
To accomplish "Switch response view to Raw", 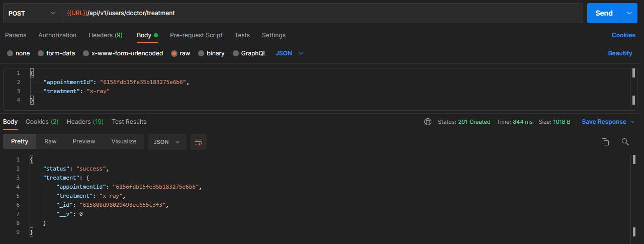I will [x=50, y=141].
